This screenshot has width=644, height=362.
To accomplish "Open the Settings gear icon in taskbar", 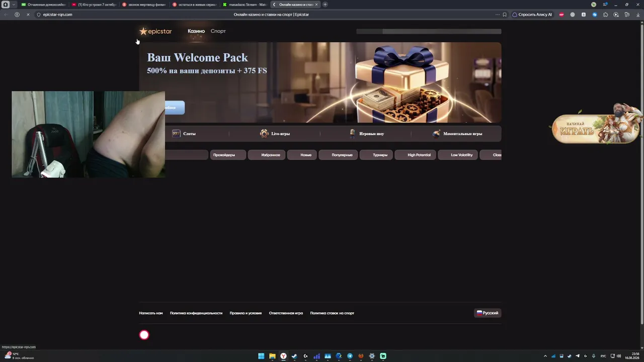I will (372, 356).
